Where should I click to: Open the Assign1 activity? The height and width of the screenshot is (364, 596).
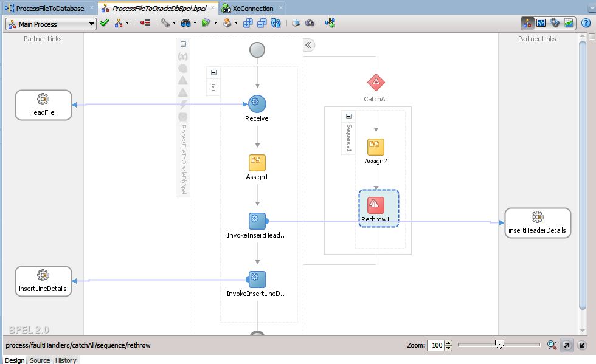pos(256,163)
